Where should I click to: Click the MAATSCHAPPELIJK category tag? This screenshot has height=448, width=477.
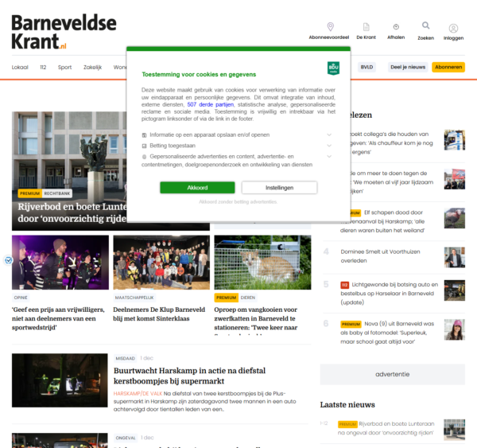(x=134, y=298)
